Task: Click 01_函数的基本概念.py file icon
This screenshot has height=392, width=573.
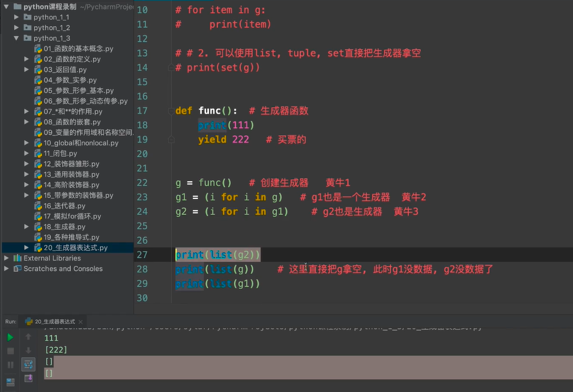Action: (38, 49)
